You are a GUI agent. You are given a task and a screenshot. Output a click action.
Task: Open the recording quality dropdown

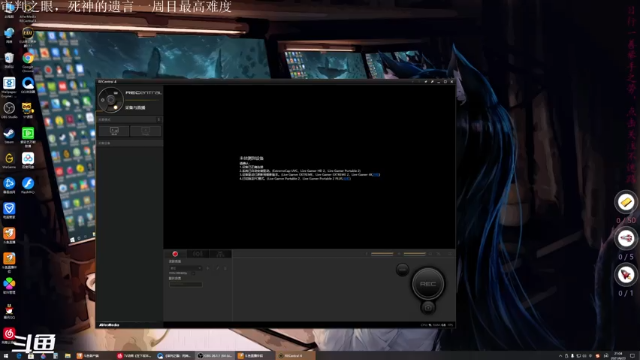tap(186, 268)
